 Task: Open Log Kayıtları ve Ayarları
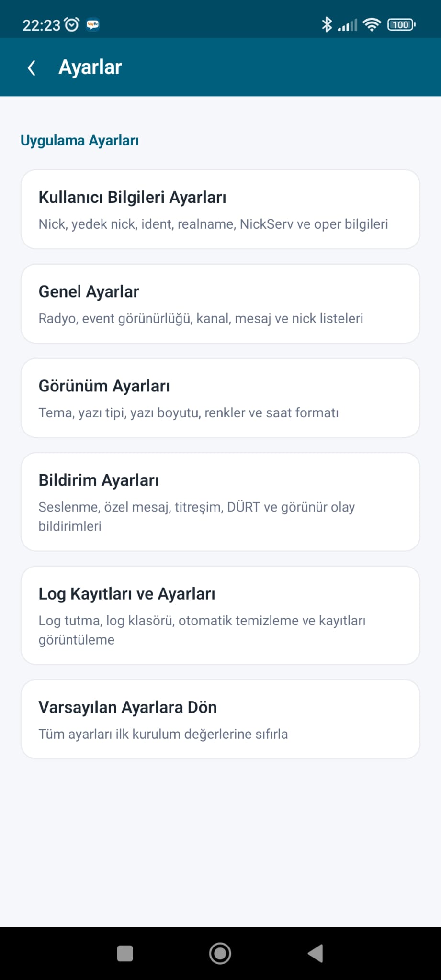pyautogui.click(x=220, y=615)
